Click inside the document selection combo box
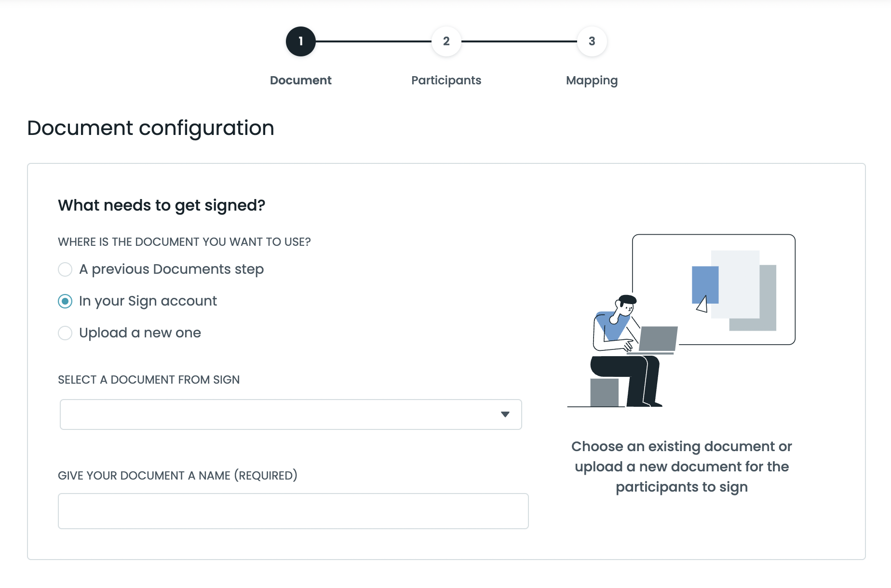Screen dimensions: 891x588 [241, 414]
